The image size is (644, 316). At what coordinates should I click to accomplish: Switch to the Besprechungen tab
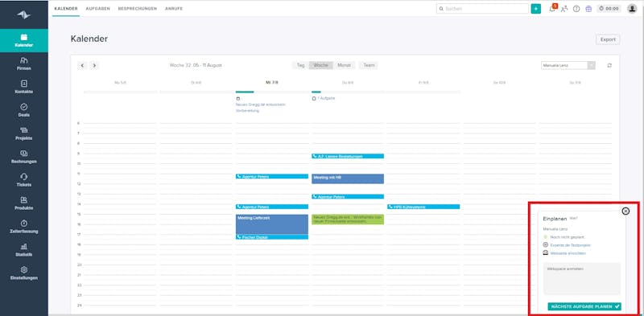pos(137,9)
